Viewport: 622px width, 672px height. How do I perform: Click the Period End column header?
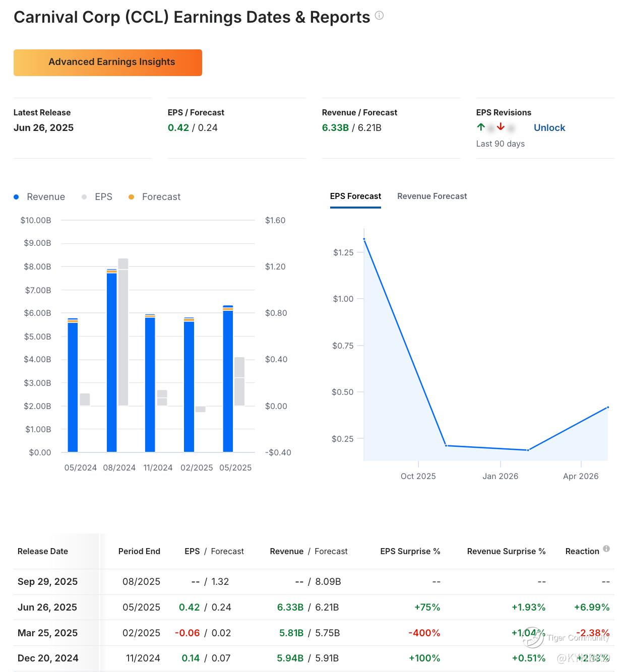point(139,552)
